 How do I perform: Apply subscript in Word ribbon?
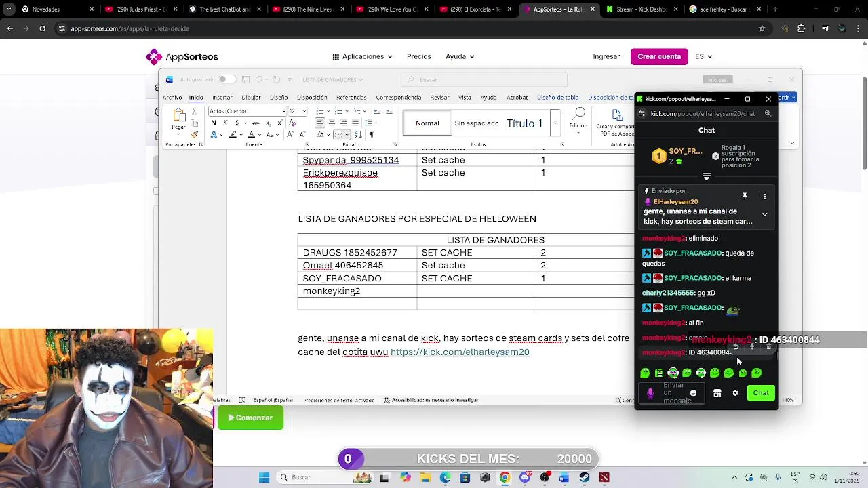click(x=267, y=123)
